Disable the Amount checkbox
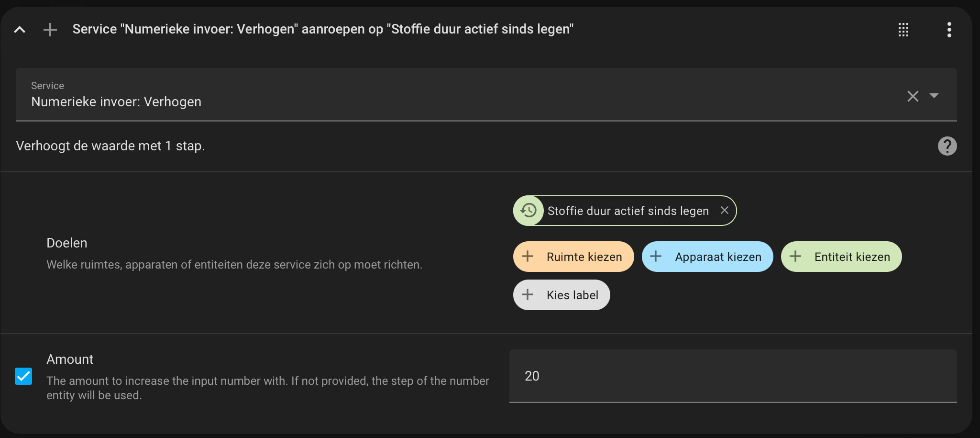The height and width of the screenshot is (438, 980). (x=22, y=377)
